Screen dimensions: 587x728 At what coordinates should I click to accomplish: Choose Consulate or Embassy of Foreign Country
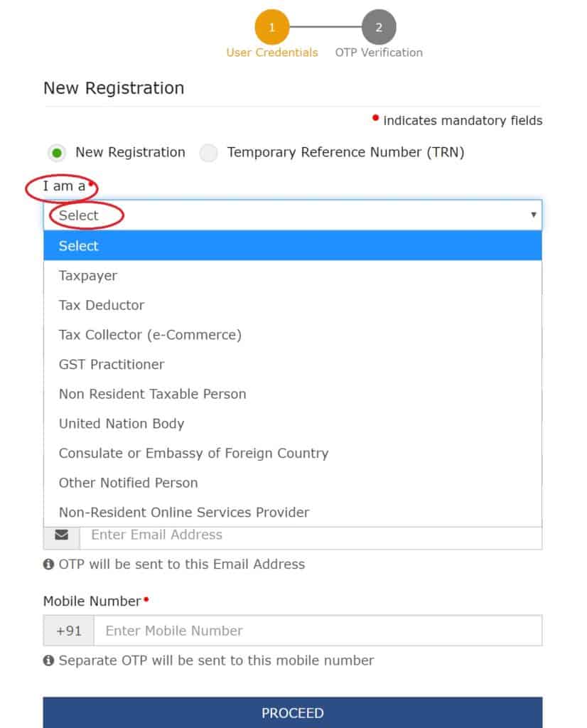pos(292,453)
